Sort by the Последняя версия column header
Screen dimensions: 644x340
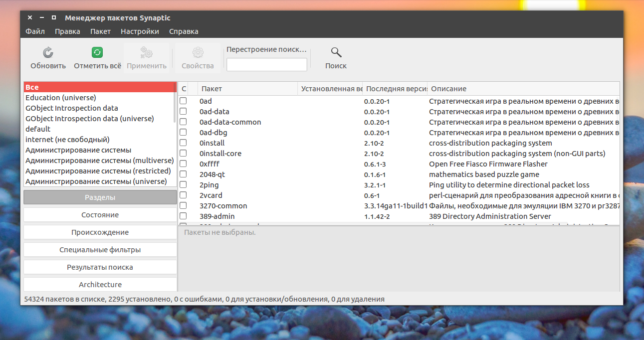[395, 89]
